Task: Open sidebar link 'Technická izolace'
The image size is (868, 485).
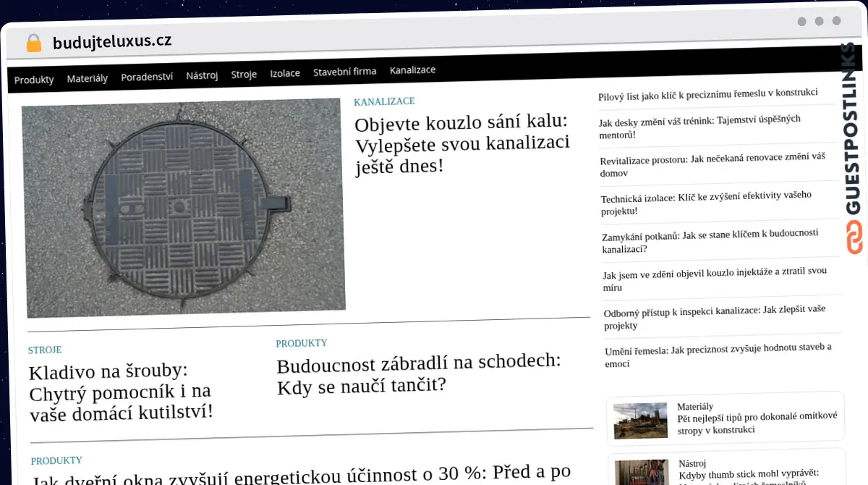Action: click(x=706, y=203)
